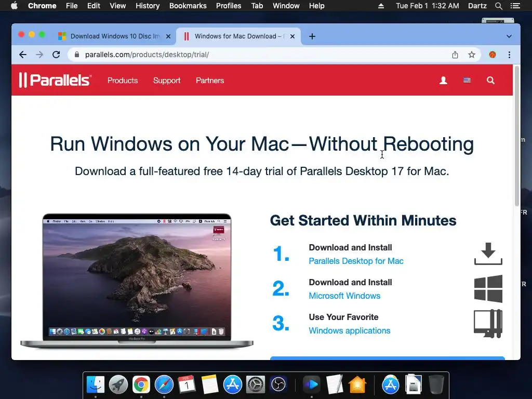Viewport: 532px width, 399px height.
Task: Open the File menu
Action: pyautogui.click(x=72, y=6)
